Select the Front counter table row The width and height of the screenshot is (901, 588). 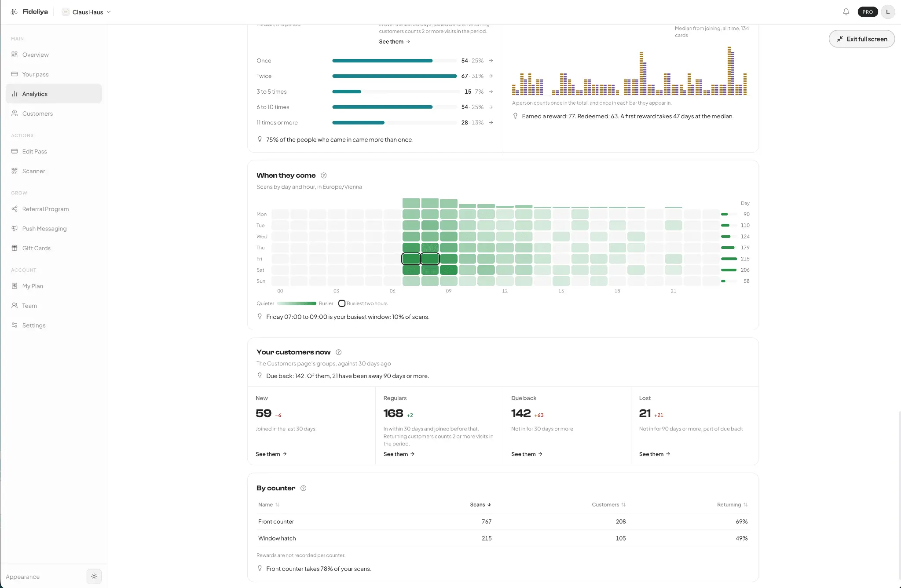[503, 522]
